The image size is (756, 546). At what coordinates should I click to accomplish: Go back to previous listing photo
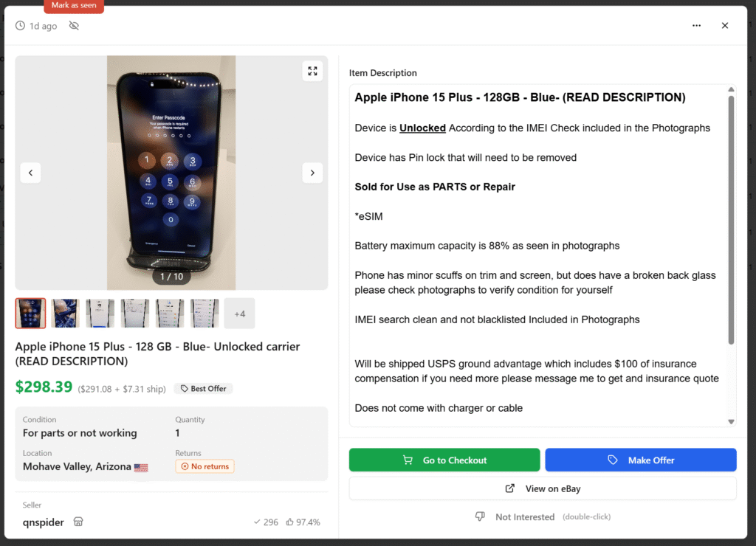pos(30,173)
